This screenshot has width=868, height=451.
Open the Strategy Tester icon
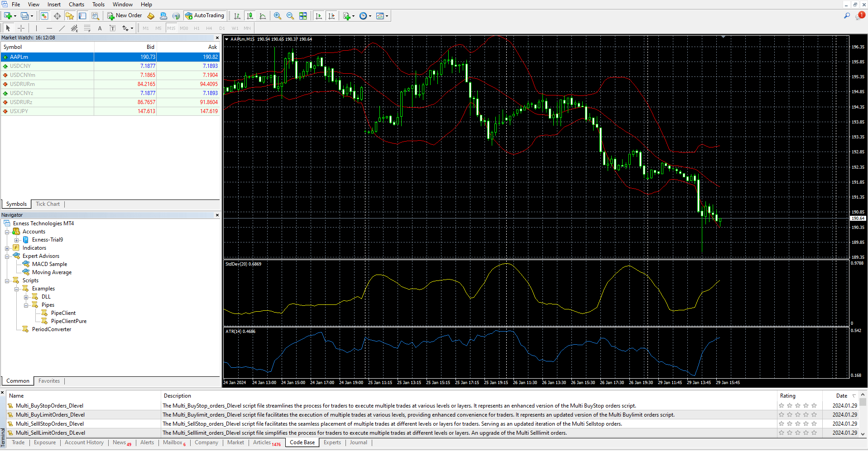[x=95, y=16]
